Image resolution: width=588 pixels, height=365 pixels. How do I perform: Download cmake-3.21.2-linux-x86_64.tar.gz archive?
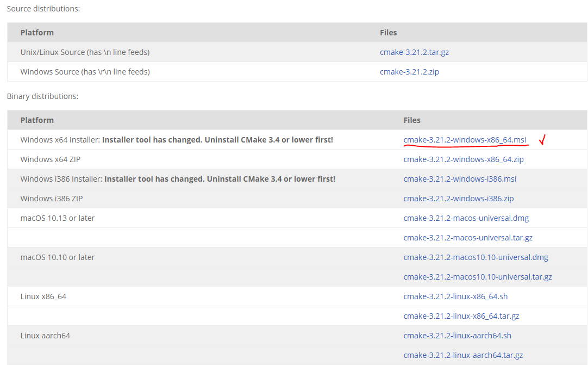tap(461, 316)
